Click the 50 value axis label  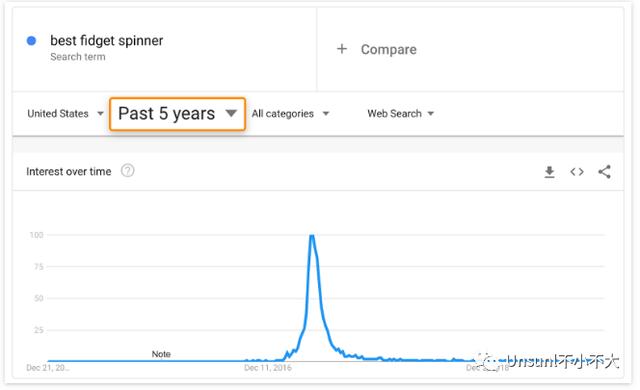click(x=38, y=298)
